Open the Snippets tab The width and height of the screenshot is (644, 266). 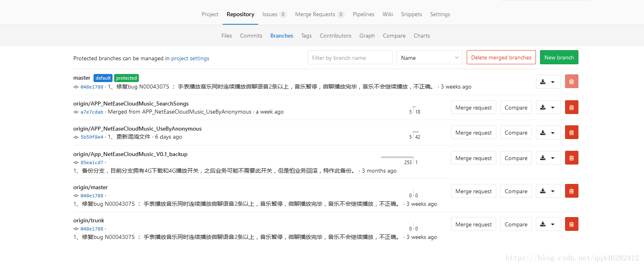pyautogui.click(x=412, y=14)
